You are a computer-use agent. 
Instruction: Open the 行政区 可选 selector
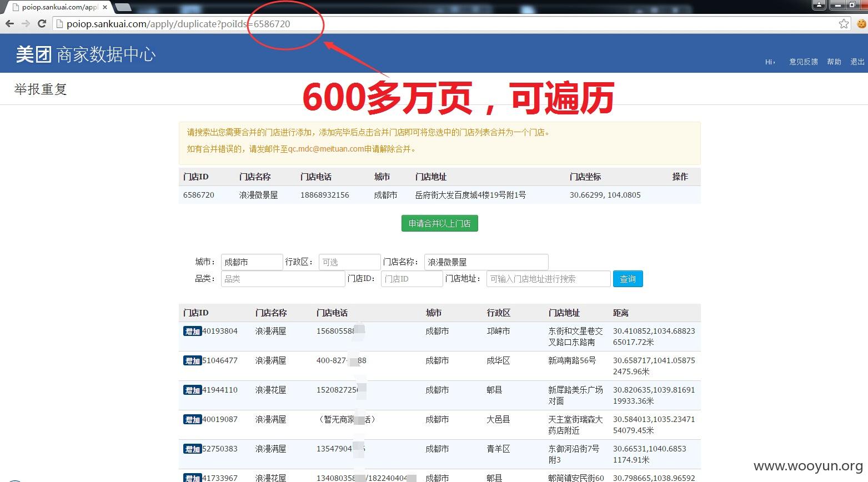349,262
